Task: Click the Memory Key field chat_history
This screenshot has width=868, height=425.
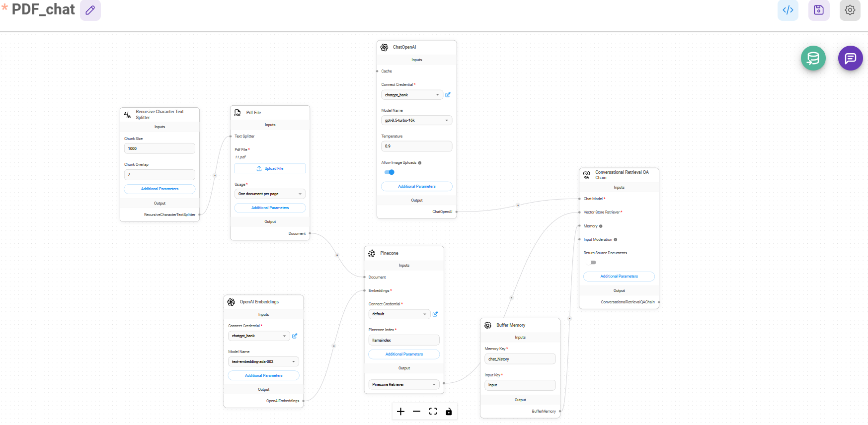Action: (x=520, y=359)
